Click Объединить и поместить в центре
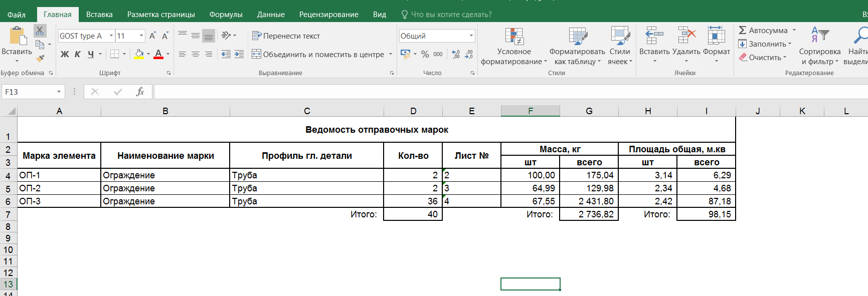This screenshot has height=296, width=868. point(318,54)
